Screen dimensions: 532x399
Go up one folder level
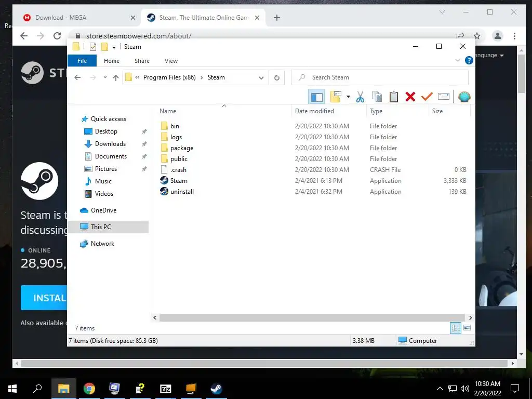[x=116, y=78]
